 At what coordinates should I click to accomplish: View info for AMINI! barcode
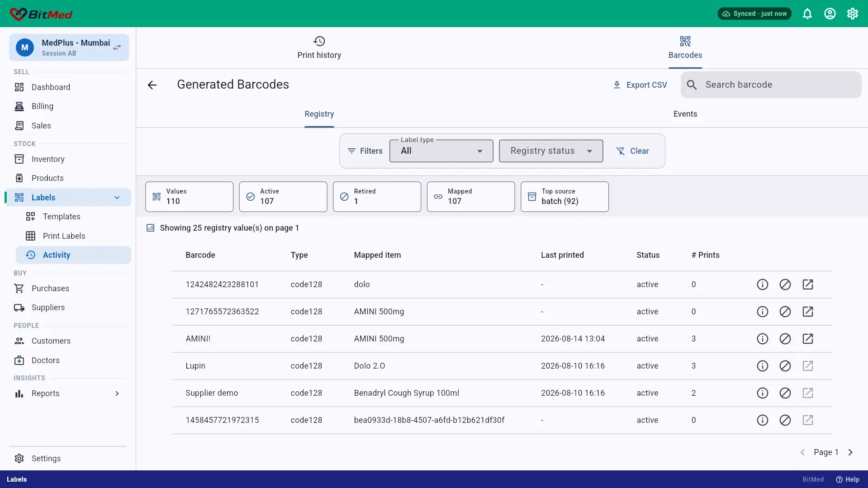pyautogui.click(x=763, y=339)
